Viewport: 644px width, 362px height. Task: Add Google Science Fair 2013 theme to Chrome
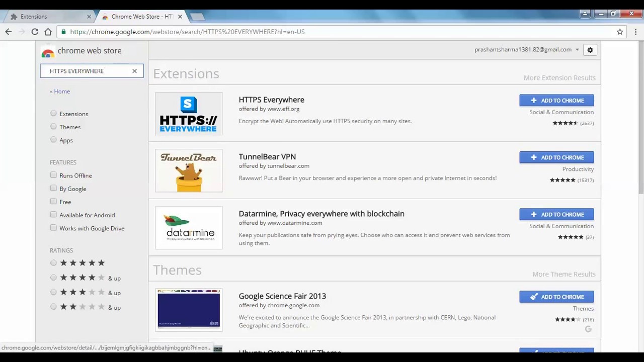[556, 297]
